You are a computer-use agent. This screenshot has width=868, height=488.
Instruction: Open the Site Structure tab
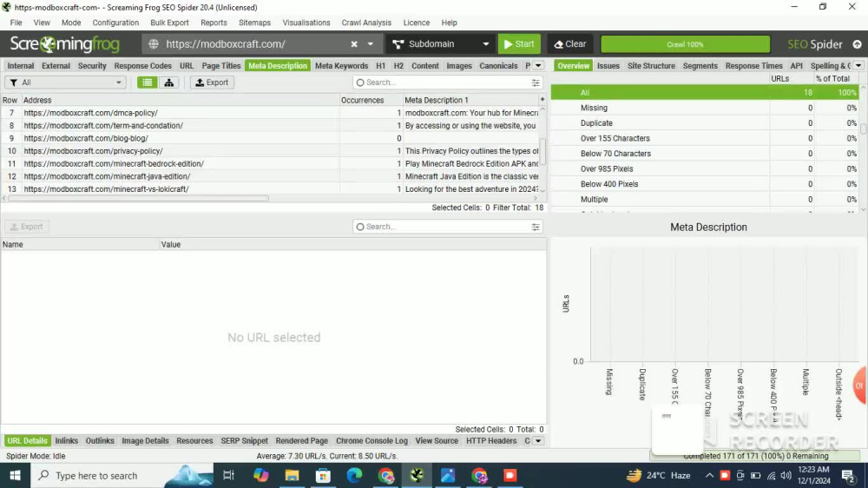[651, 65]
